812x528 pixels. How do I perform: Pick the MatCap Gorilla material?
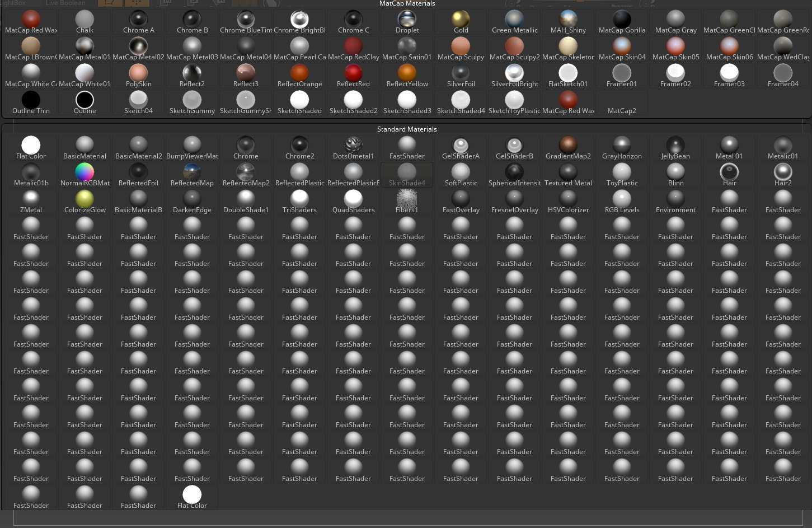622,22
